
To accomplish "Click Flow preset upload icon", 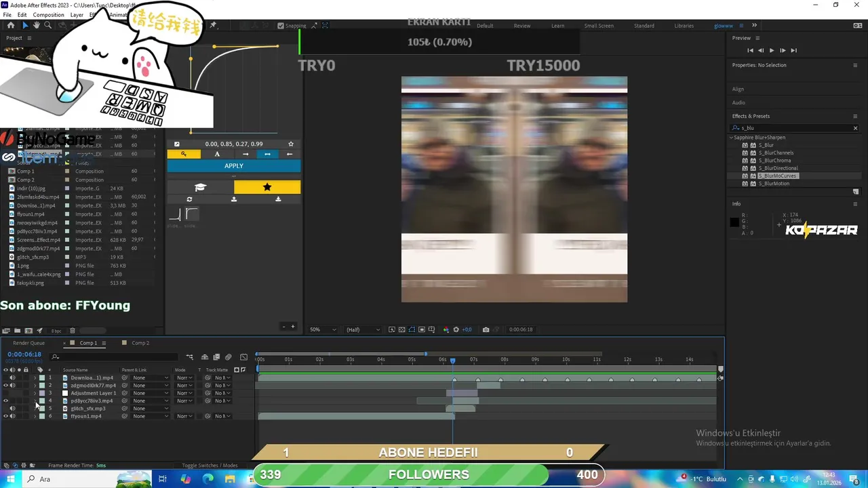I will [x=234, y=199].
